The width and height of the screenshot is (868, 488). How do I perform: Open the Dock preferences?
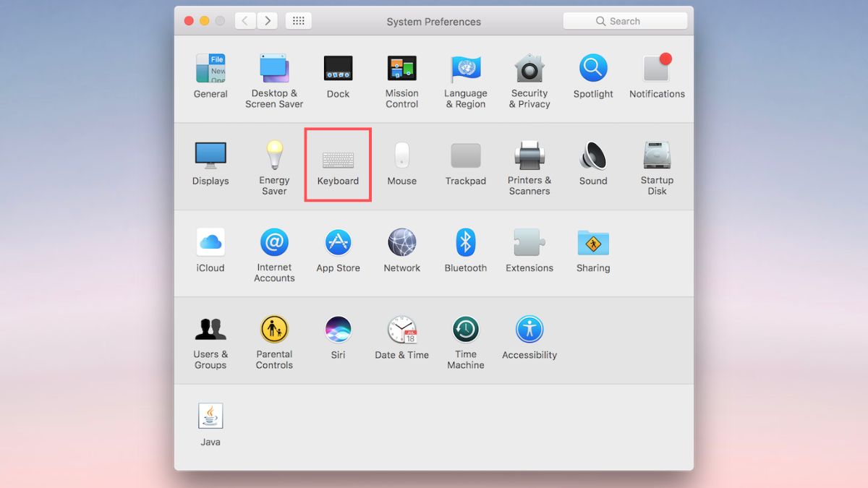point(338,76)
